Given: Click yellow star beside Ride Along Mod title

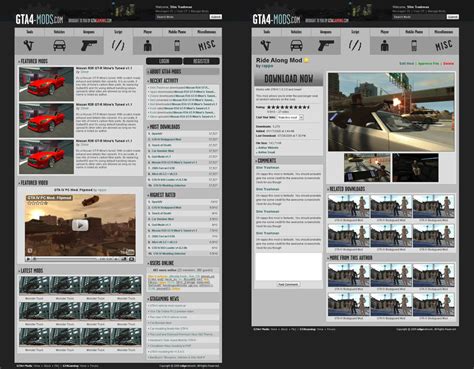Looking at the screenshot, I should [x=306, y=60].
